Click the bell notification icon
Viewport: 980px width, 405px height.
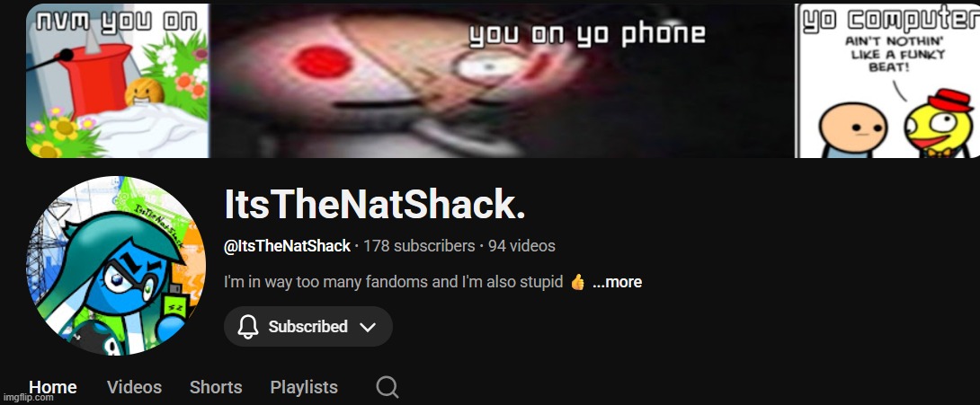(248, 326)
